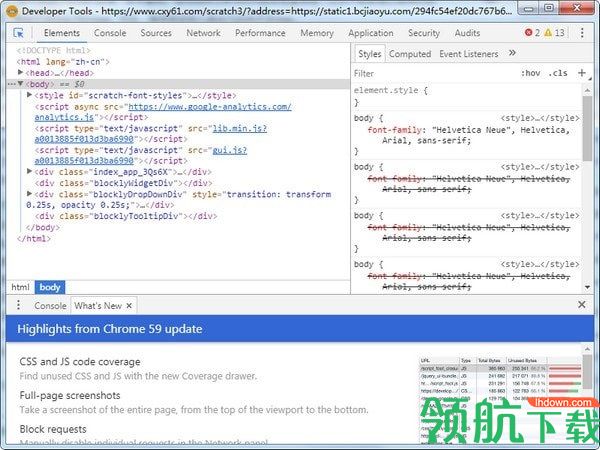Image resolution: width=600 pixels, height=450 pixels.
Task: Add a new style rule with plus icon
Action: pyautogui.click(x=582, y=73)
